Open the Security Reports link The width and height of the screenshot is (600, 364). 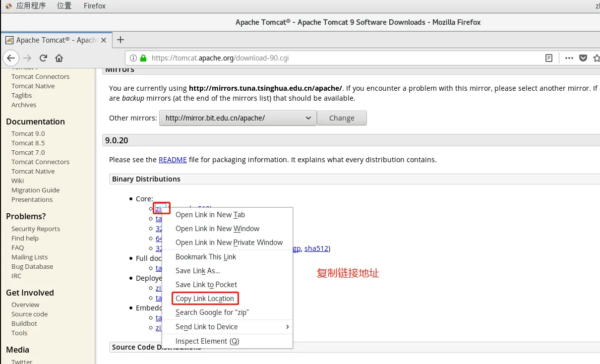tap(36, 229)
